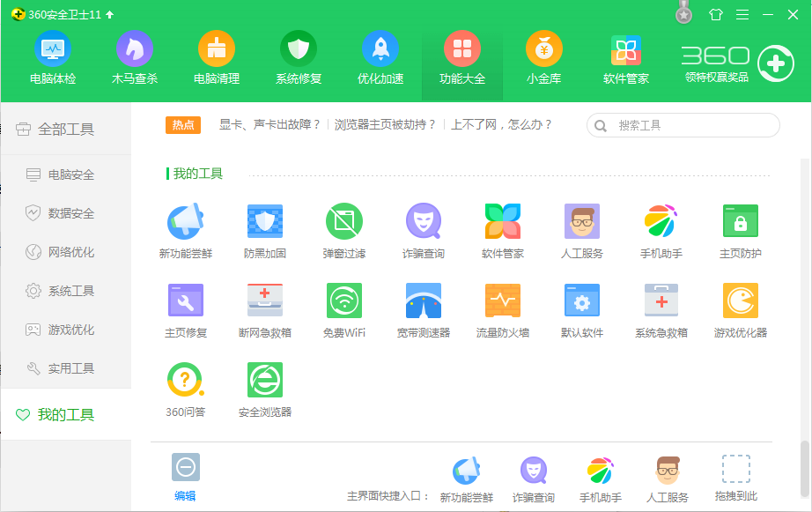
Task: Launch 宽带测速器 speed gauge tool
Action: coord(423,310)
